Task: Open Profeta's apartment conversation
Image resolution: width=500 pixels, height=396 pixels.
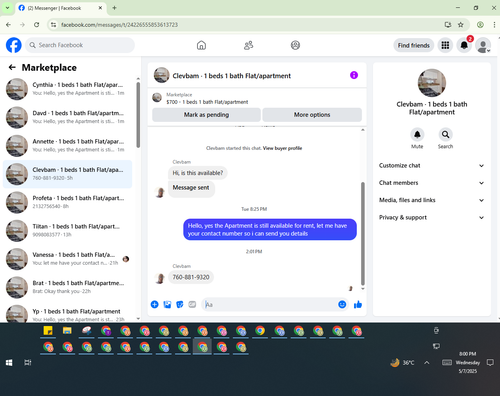Action: point(67,202)
